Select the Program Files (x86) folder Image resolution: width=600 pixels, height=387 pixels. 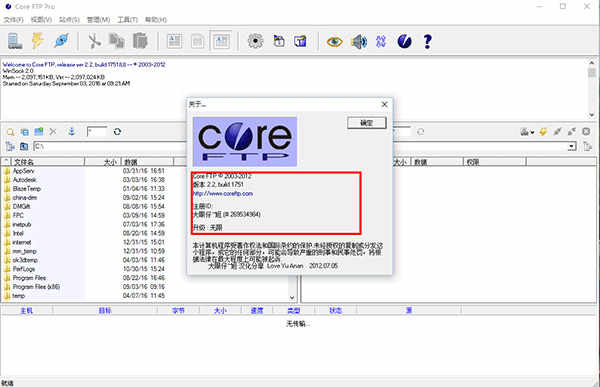(36, 287)
